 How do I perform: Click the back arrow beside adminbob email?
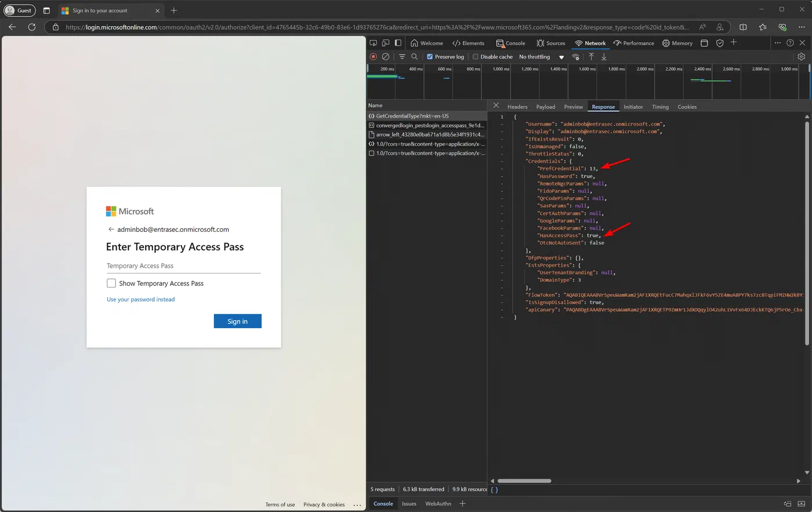(x=111, y=229)
